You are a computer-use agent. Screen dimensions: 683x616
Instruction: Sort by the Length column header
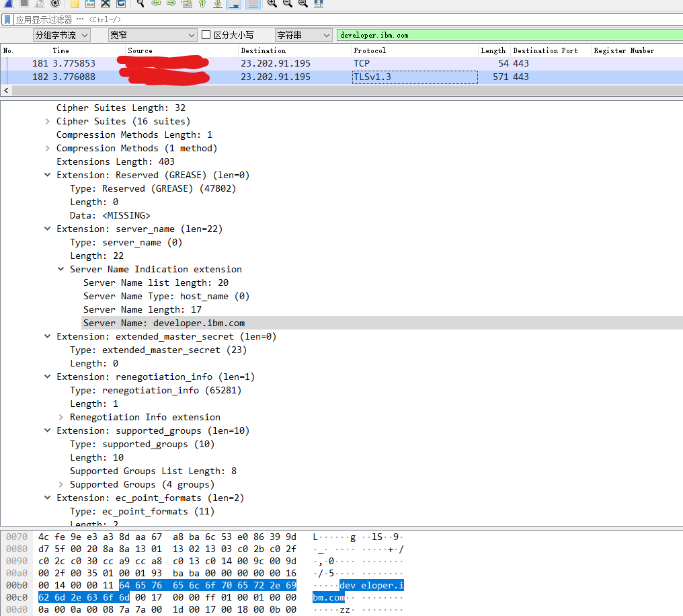[x=494, y=50]
